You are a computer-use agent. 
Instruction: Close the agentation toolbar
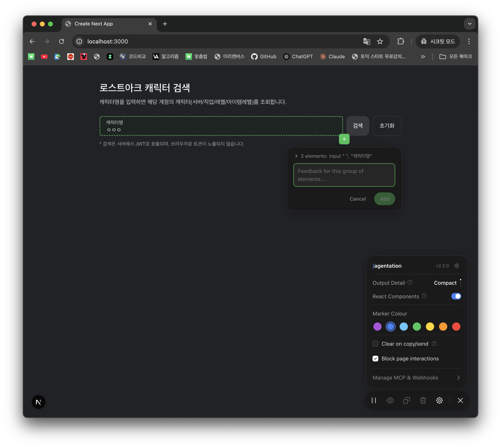[x=460, y=400]
